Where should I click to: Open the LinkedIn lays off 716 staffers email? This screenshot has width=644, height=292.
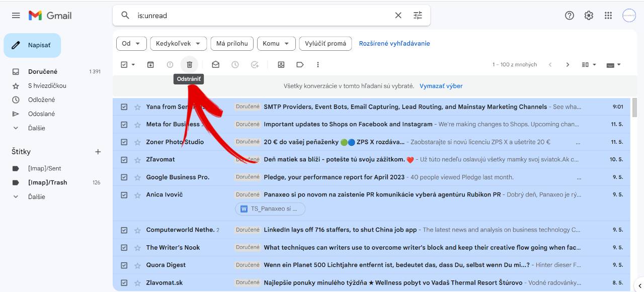click(371, 230)
